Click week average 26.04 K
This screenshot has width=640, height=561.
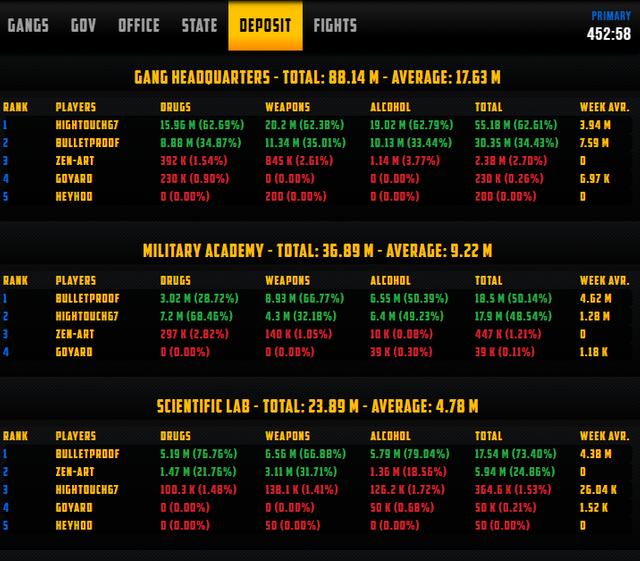point(598,490)
